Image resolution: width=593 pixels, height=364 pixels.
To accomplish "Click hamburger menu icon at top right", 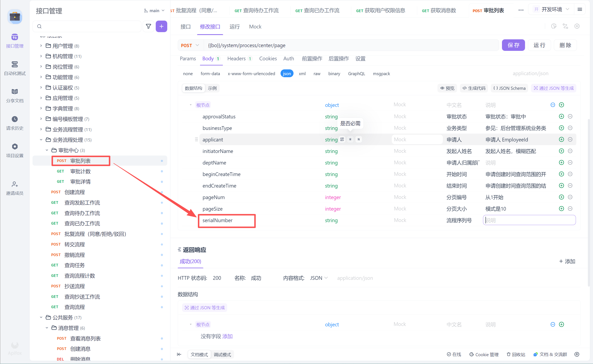I will [580, 10].
